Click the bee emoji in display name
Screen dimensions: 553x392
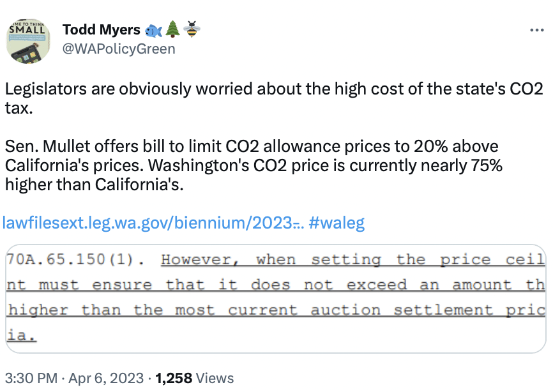(x=192, y=29)
